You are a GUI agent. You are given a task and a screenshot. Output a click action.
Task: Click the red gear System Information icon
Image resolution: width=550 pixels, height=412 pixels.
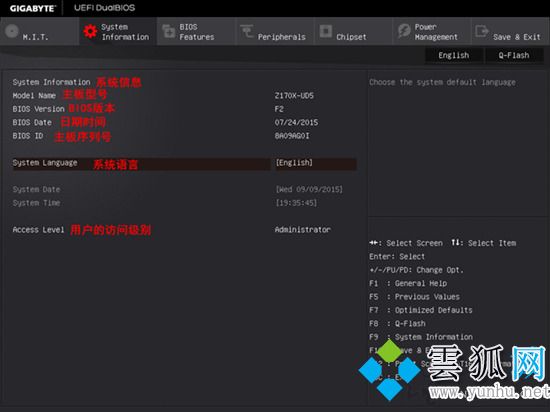pos(90,32)
